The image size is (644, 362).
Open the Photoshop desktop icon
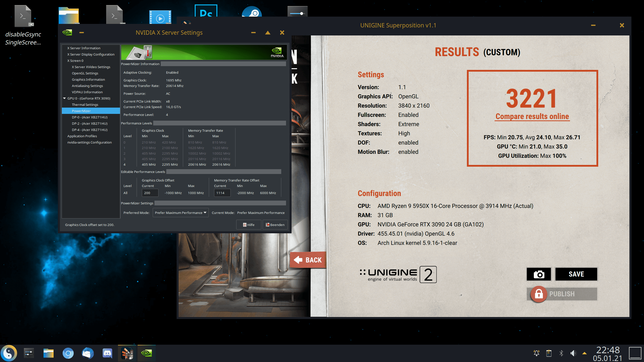point(206,11)
